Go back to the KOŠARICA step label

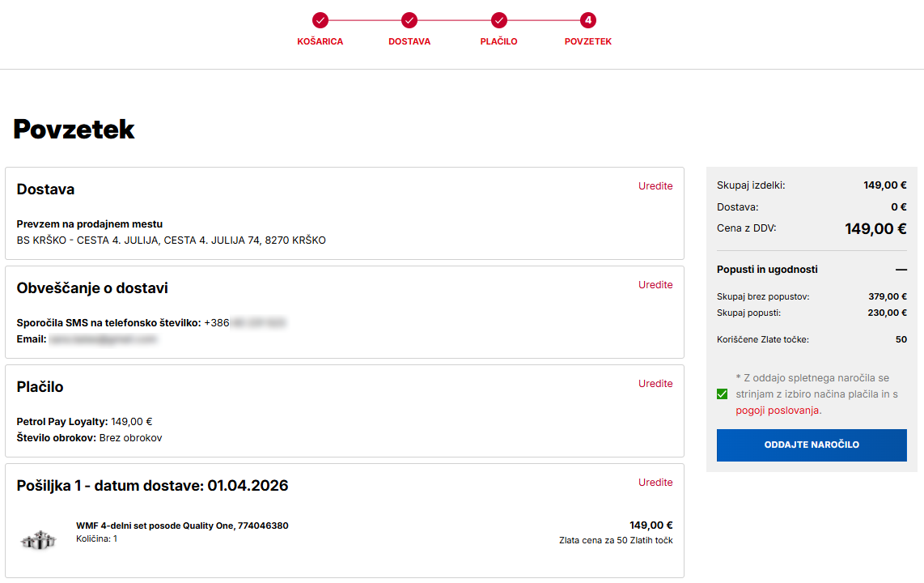point(320,41)
